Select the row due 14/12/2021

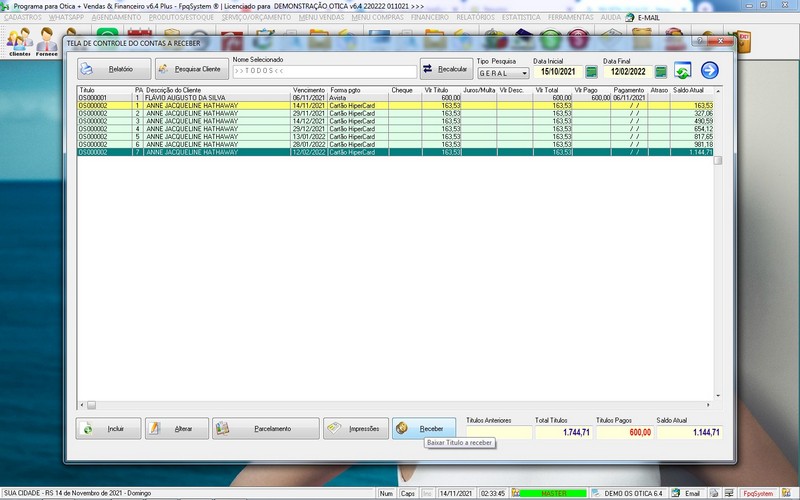(x=395, y=121)
